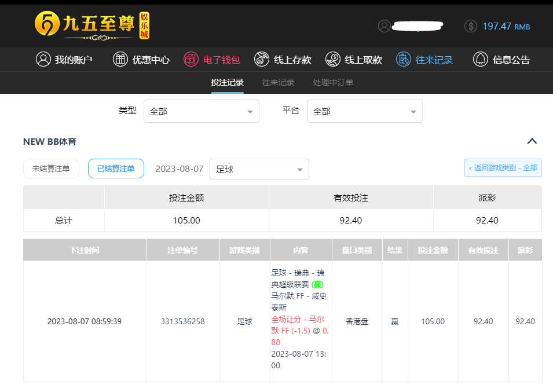Click the transaction records icon

pos(404,59)
